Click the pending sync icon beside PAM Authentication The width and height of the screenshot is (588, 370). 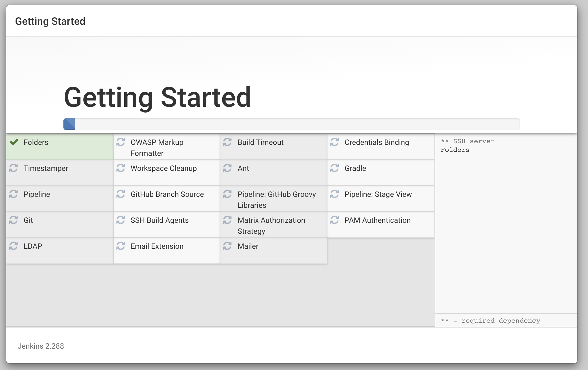(334, 220)
